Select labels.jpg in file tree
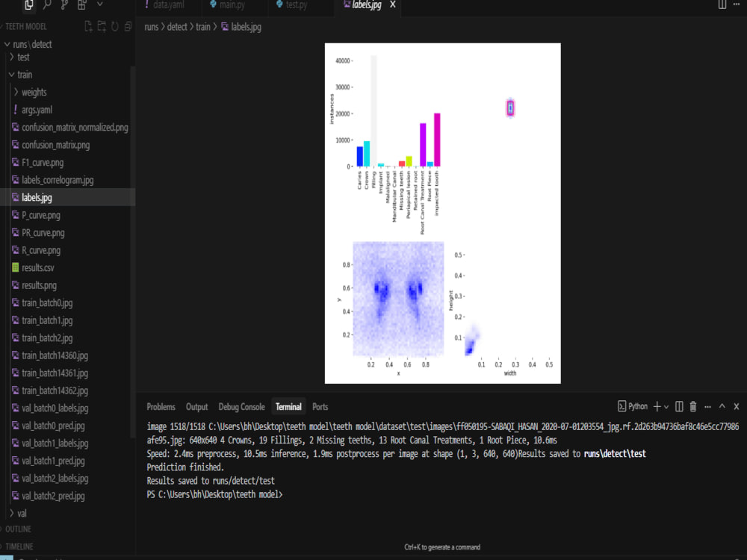Image resolution: width=747 pixels, height=560 pixels. [37, 198]
